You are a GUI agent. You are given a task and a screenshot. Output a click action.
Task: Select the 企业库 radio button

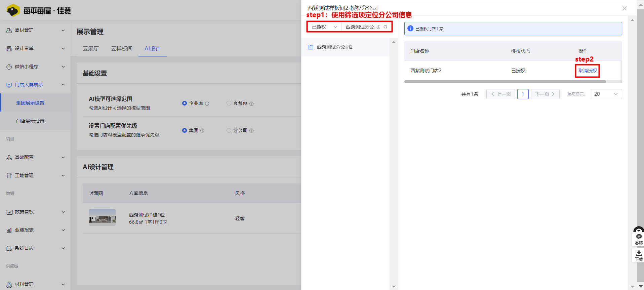184,103
